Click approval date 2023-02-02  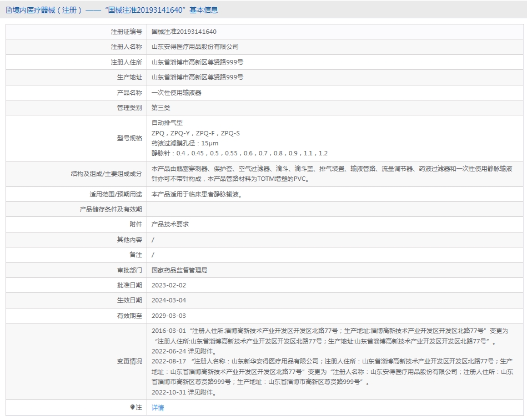(169, 285)
